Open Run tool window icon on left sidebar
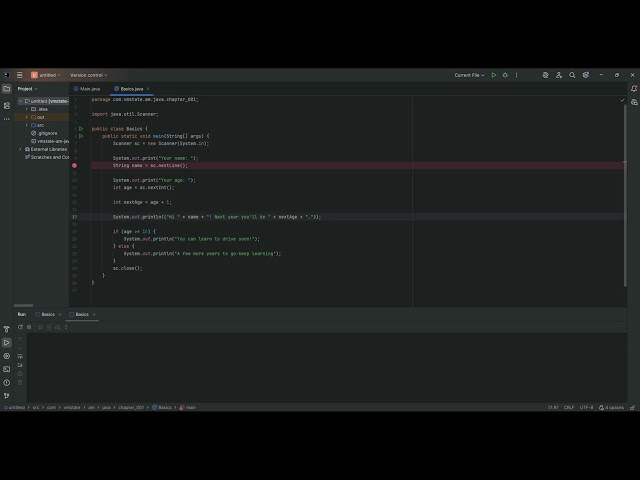The height and width of the screenshot is (480, 640). tap(7, 342)
